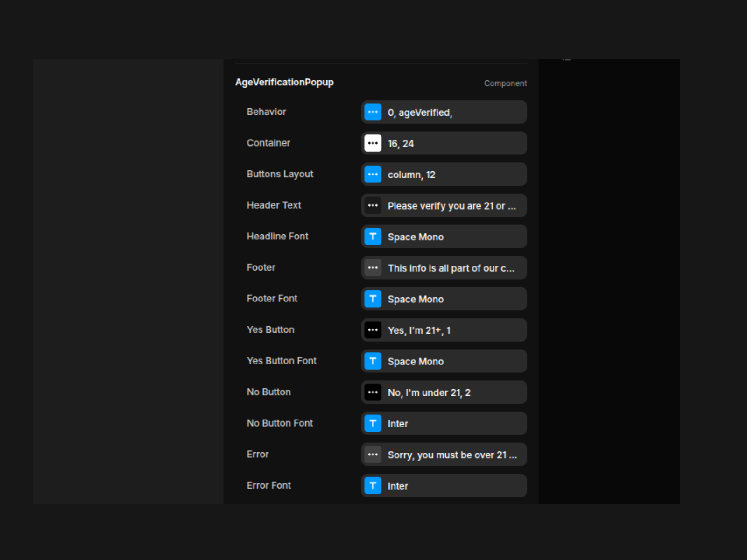The width and height of the screenshot is (747, 560).
Task: Click the Error Font 'T' icon
Action: click(x=373, y=486)
